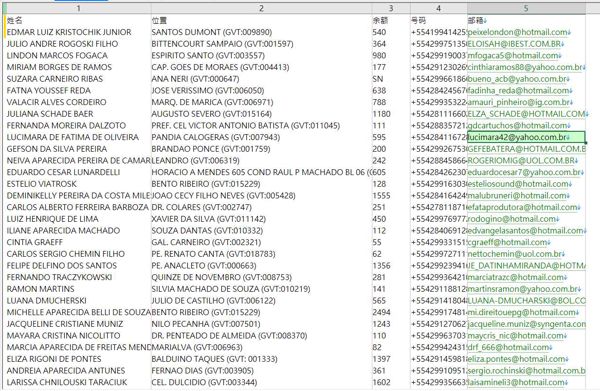Open email link ELOISAH@IBEST.COM.BR

click(x=515, y=44)
